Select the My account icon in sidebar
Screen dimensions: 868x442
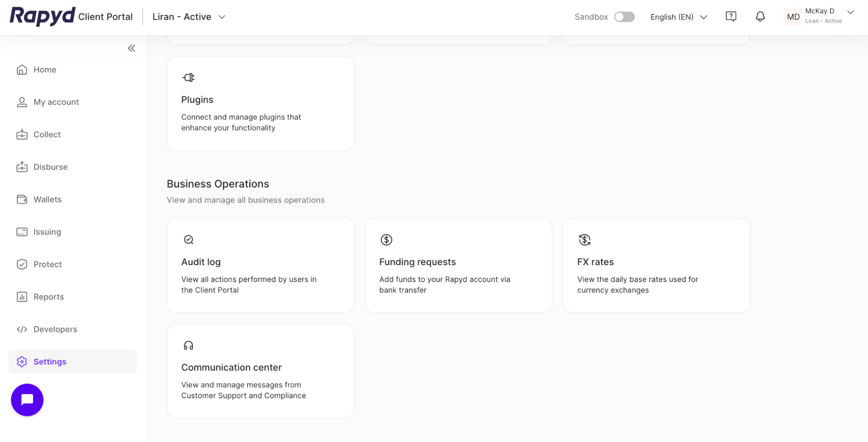pos(22,102)
